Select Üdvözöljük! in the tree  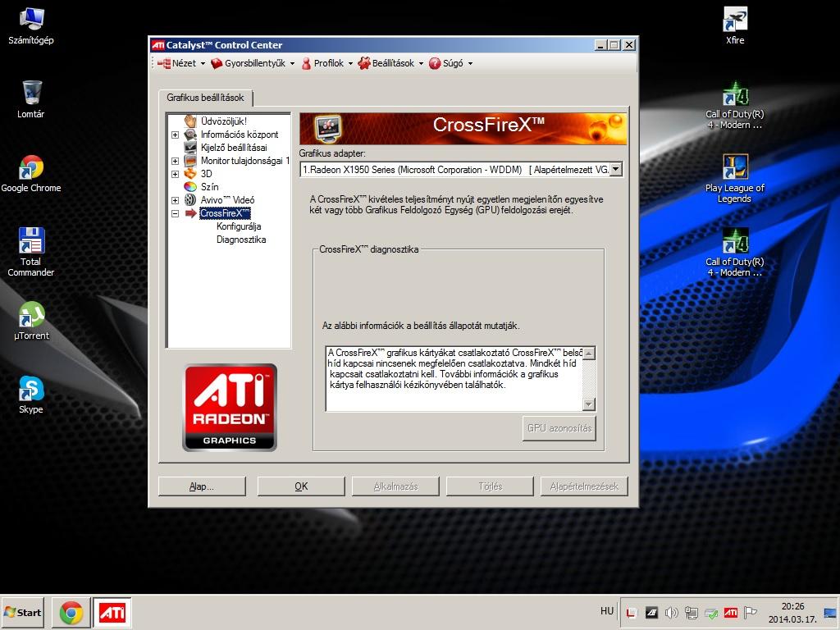(x=223, y=121)
